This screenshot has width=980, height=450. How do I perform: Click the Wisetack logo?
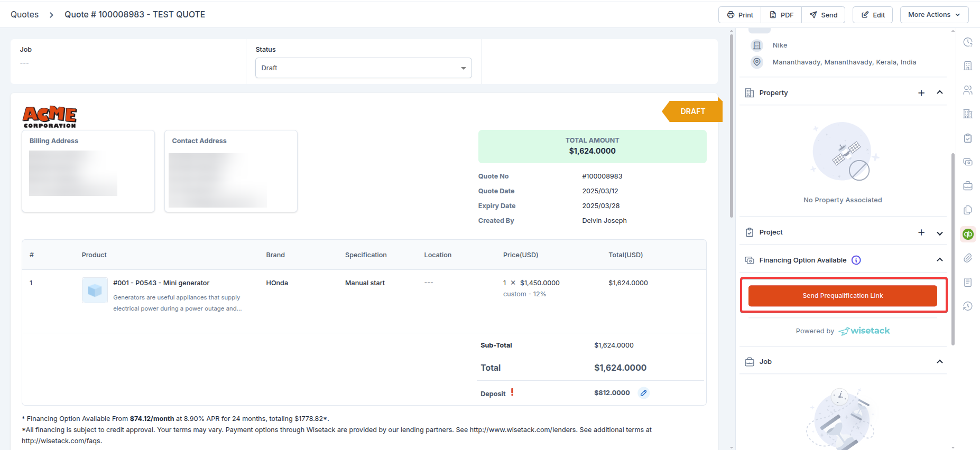(x=864, y=331)
